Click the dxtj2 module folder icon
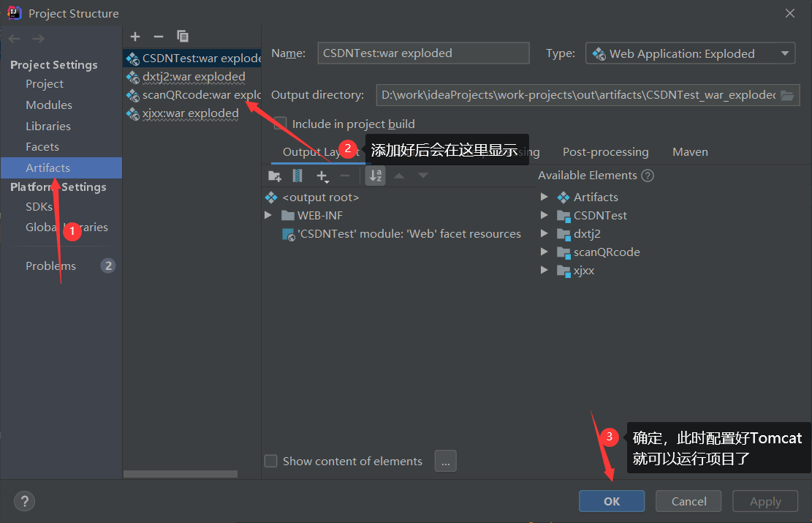This screenshot has height=523, width=812. point(564,234)
